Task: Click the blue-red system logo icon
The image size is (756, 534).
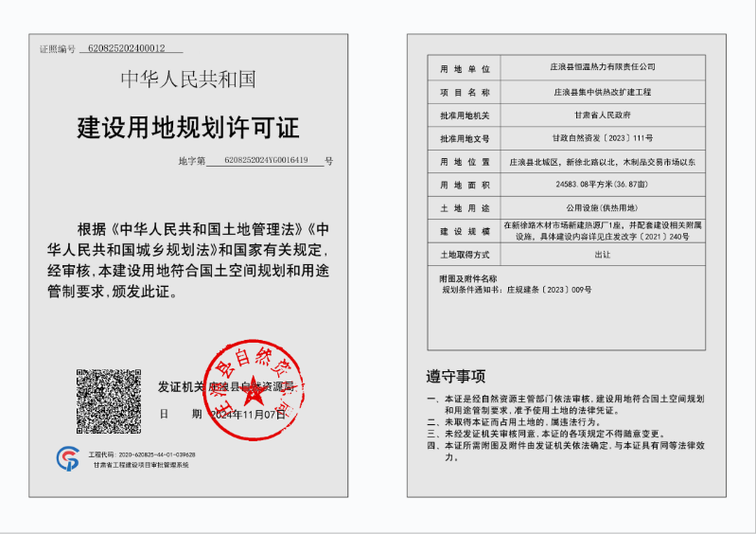Action: tap(68, 459)
